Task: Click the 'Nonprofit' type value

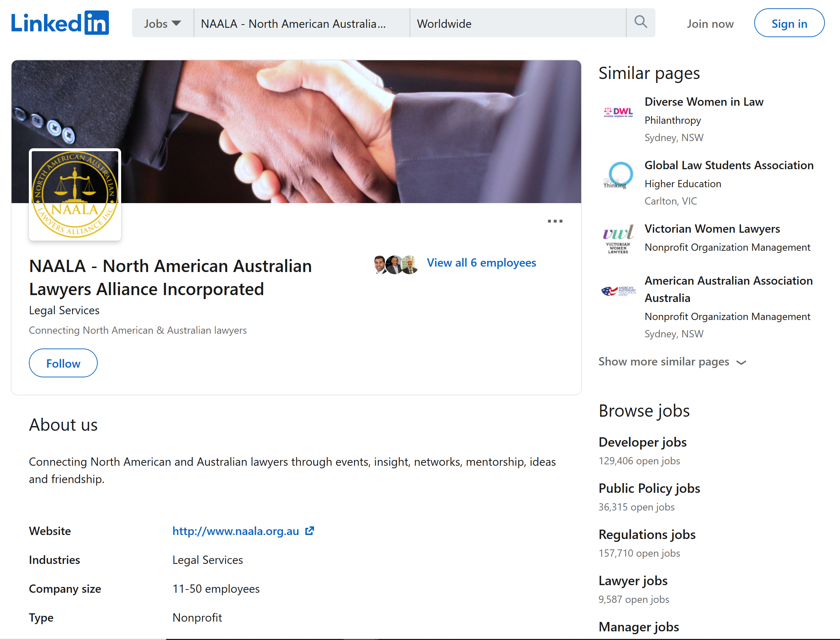Action: coord(197,618)
